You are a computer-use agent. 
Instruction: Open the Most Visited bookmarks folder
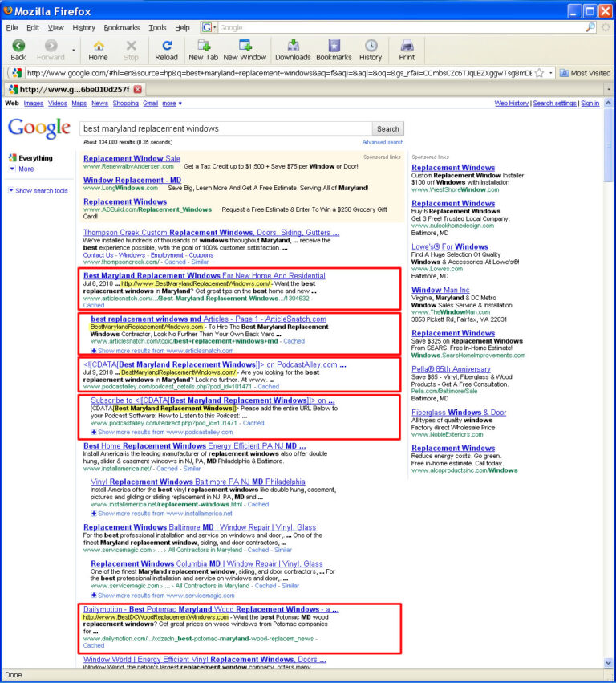(585, 73)
